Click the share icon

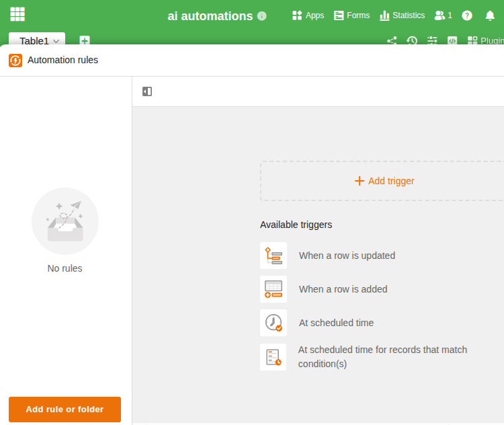click(392, 41)
